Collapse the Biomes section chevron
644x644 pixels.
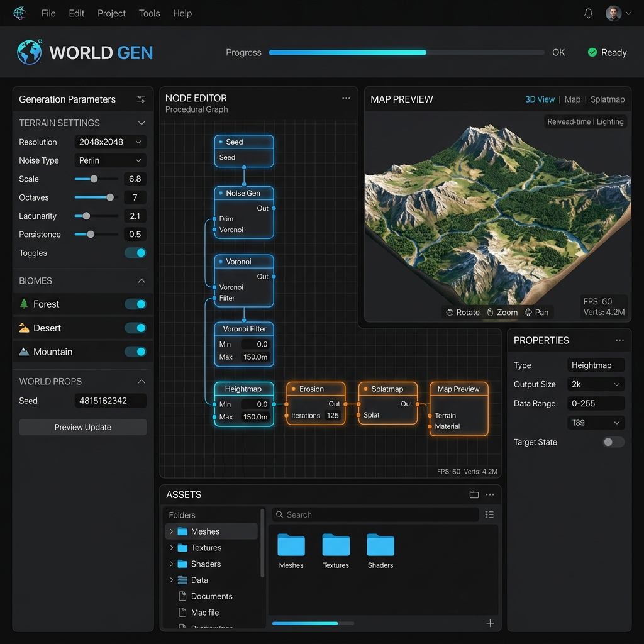tap(142, 281)
